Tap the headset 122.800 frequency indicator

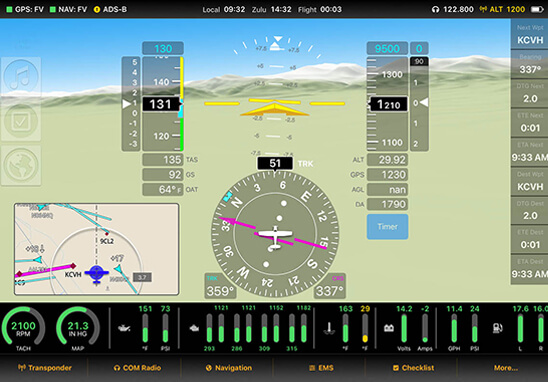tap(453, 9)
